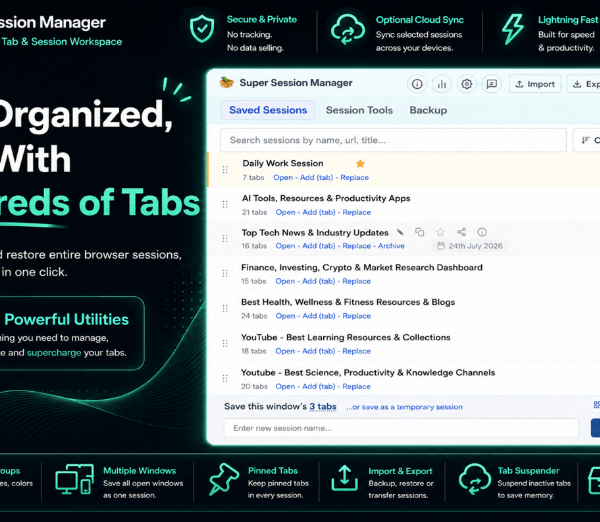Grab the drag handle of AI Tools session
The width and height of the screenshot is (600, 522).
click(225, 204)
